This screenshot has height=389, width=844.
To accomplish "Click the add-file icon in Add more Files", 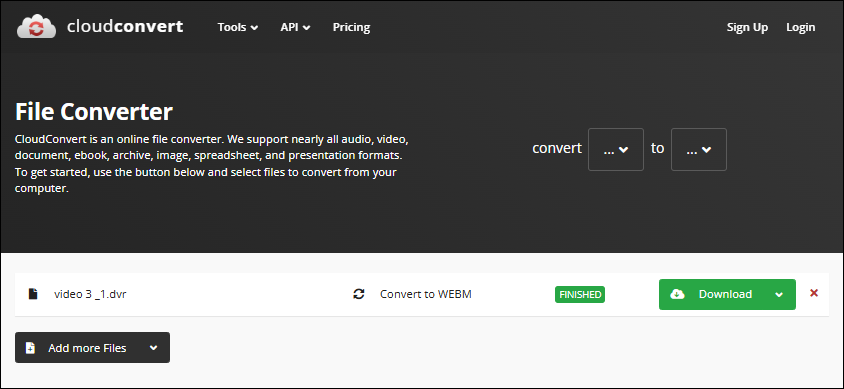I will (x=31, y=348).
